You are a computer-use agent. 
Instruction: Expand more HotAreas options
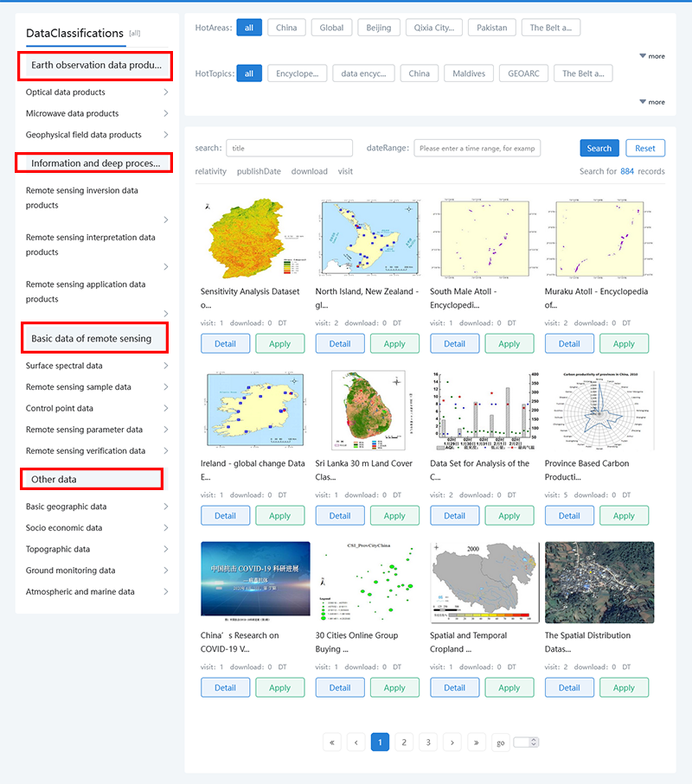[x=651, y=56]
